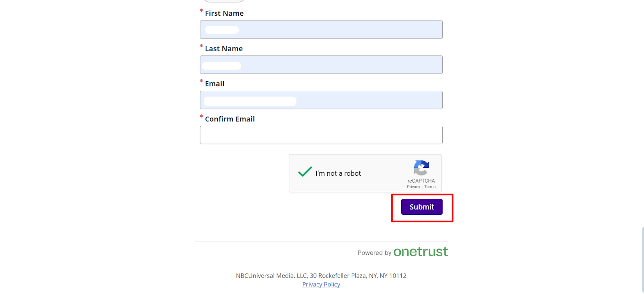Open the reCAPTCHA Terms link

430,187
